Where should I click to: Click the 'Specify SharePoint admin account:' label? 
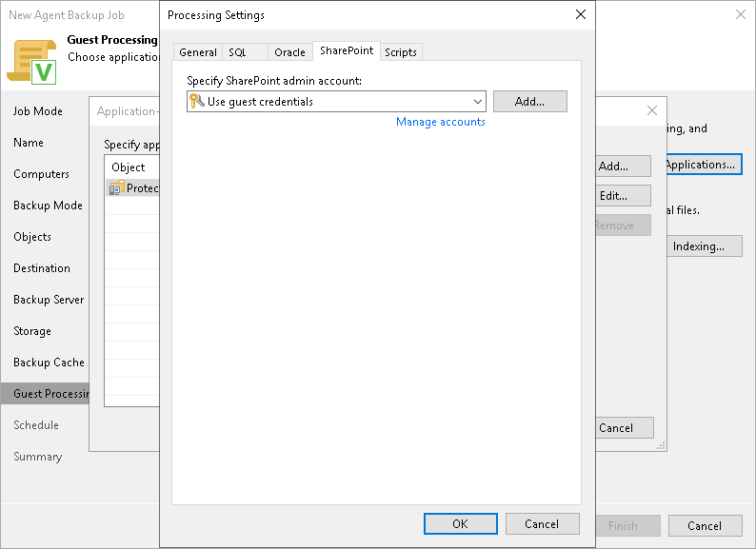coord(274,81)
